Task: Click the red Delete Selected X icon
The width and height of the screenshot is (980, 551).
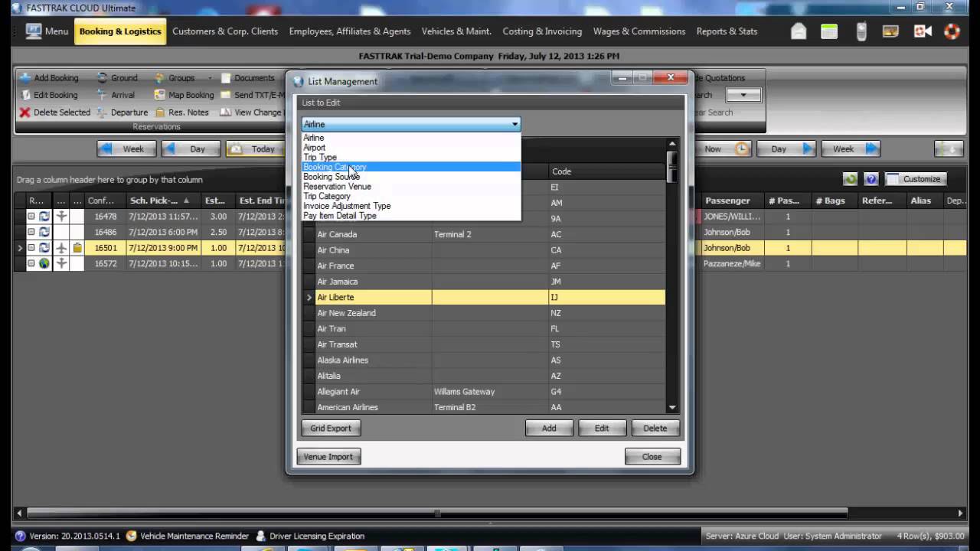Action: (25, 112)
